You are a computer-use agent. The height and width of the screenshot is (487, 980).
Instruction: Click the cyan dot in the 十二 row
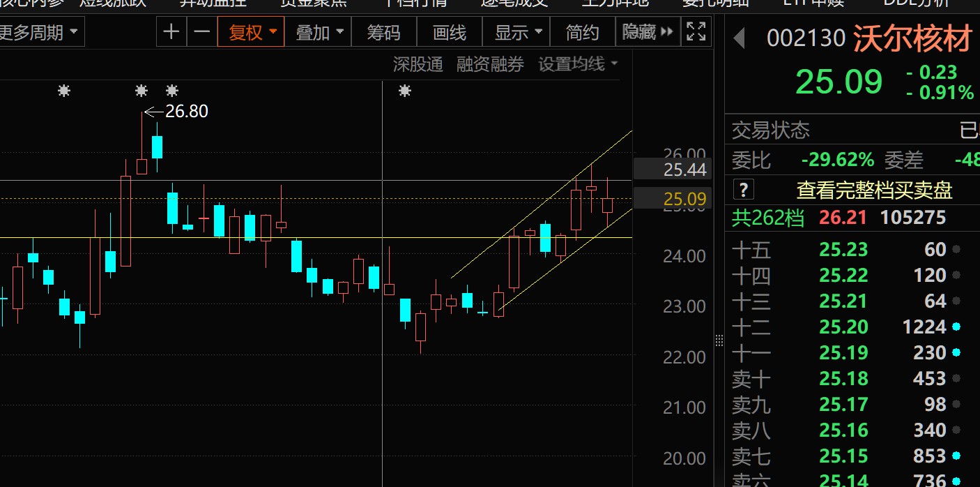pyautogui.click(x=956, y=327)
